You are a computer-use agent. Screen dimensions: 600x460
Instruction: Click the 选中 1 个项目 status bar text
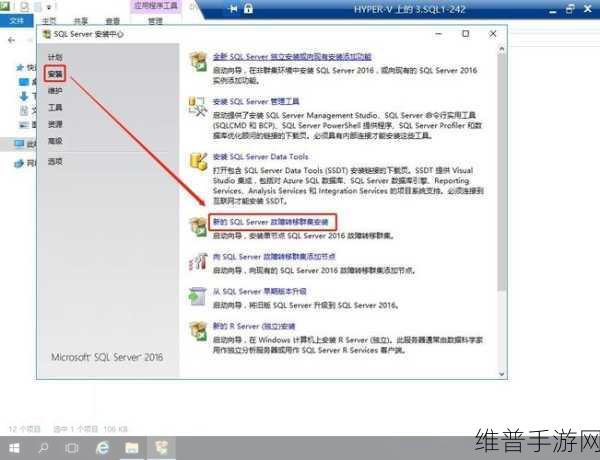tap(76, 429)
